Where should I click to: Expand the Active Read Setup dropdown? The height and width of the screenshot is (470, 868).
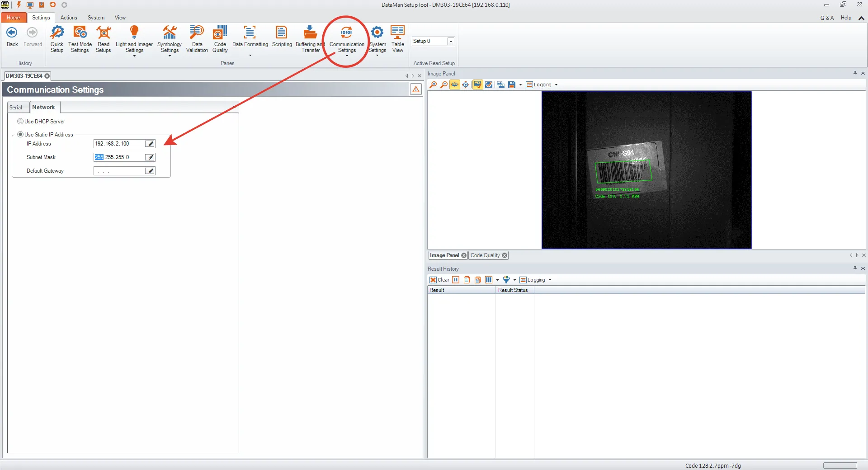[x=451, y=42]
